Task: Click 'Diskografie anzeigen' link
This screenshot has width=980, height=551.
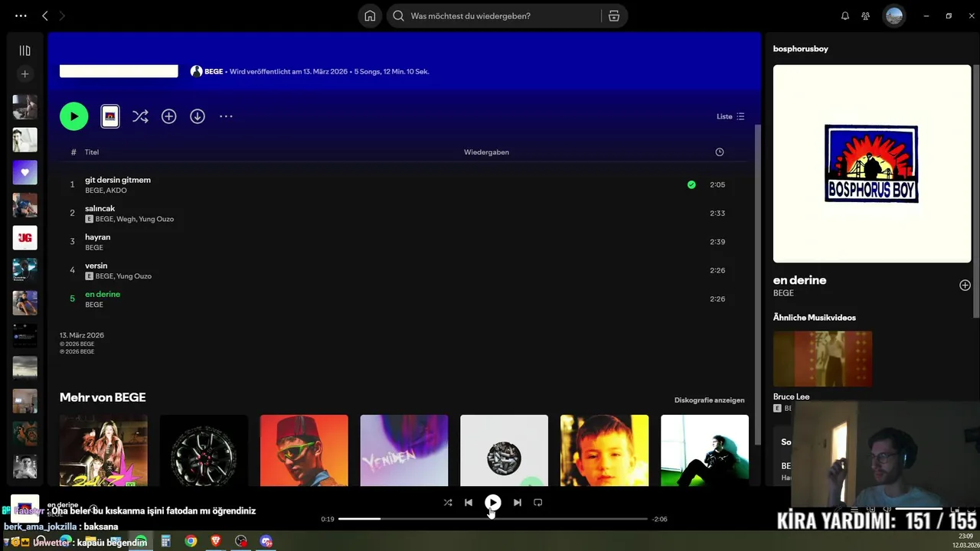Action: tap(709, 400)
